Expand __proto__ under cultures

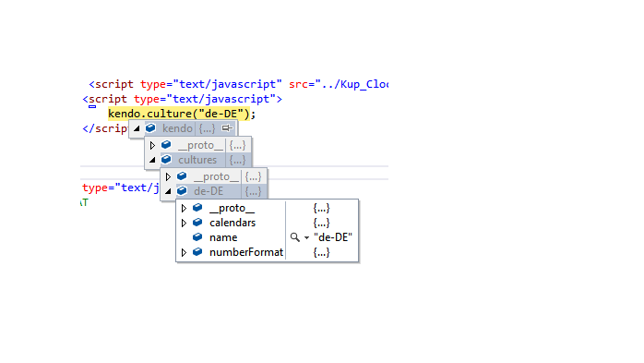click(168, 176)
